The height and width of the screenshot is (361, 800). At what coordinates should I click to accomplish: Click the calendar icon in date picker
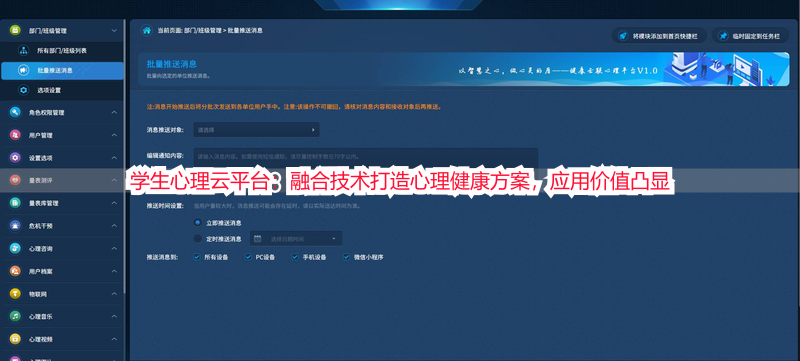tap(258, 238)
